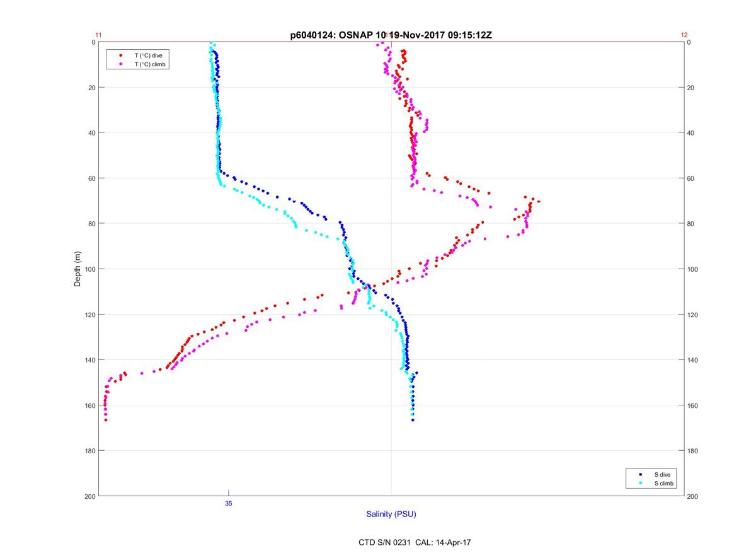The width and height of the screenshot is (756, 558).
Task: Click the blue '35' salinity tick label
Action: pyautogui.click(x=228, y=503)
